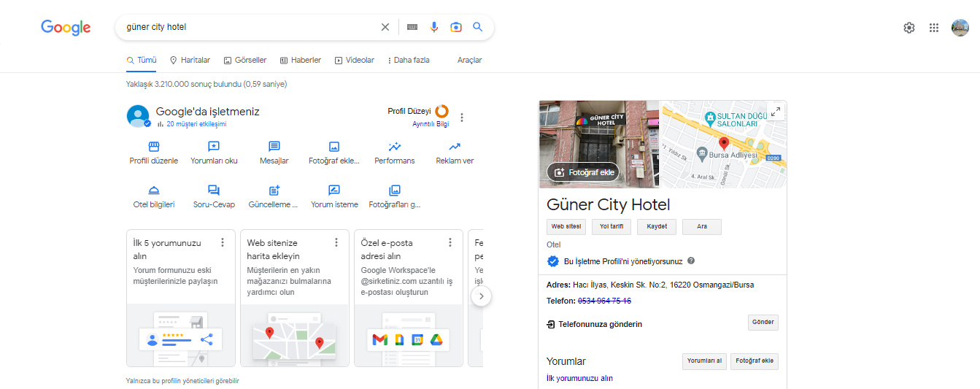The image size is (980, 389).
Task: Open the Web sitenize harita ekleyin card
Action: click(x=295, y=298)
